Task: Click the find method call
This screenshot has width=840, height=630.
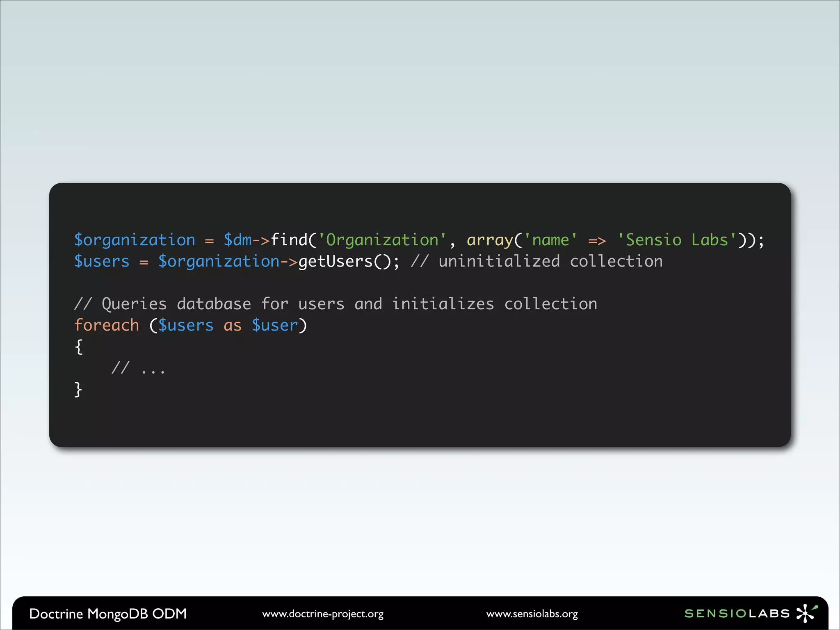Action: pyautogui.click(x=289, y=240)
